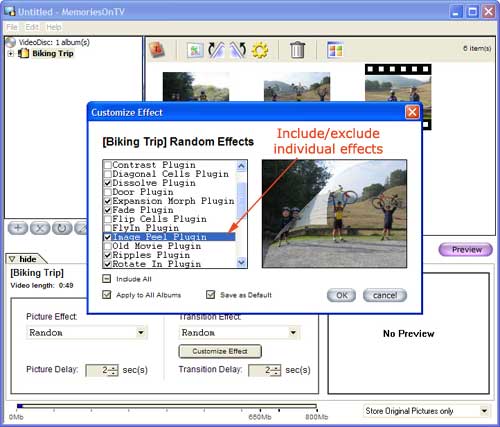Click the edit picture toolbar icon
The image size is (500, 427).
[195, 50]
